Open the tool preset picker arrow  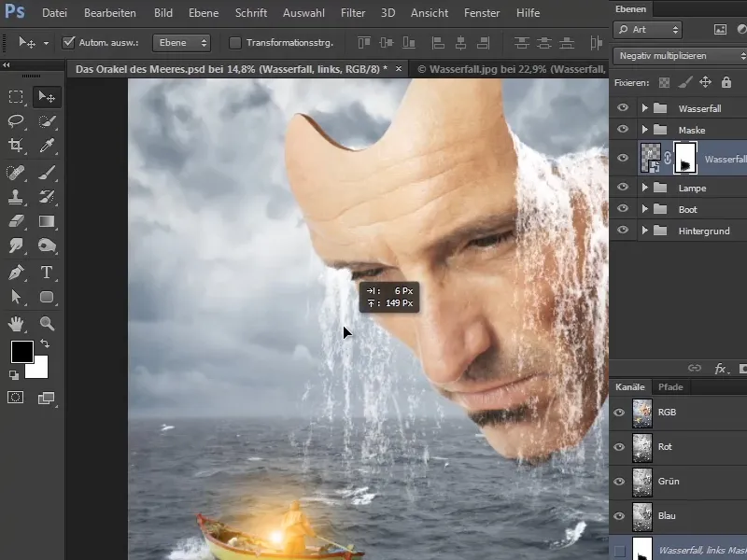46,43
